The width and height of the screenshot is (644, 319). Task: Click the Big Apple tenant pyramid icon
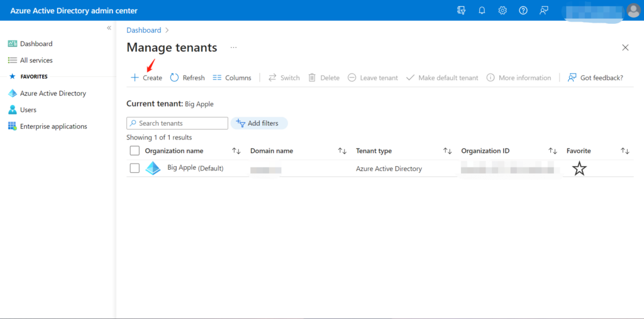point(153,168)
